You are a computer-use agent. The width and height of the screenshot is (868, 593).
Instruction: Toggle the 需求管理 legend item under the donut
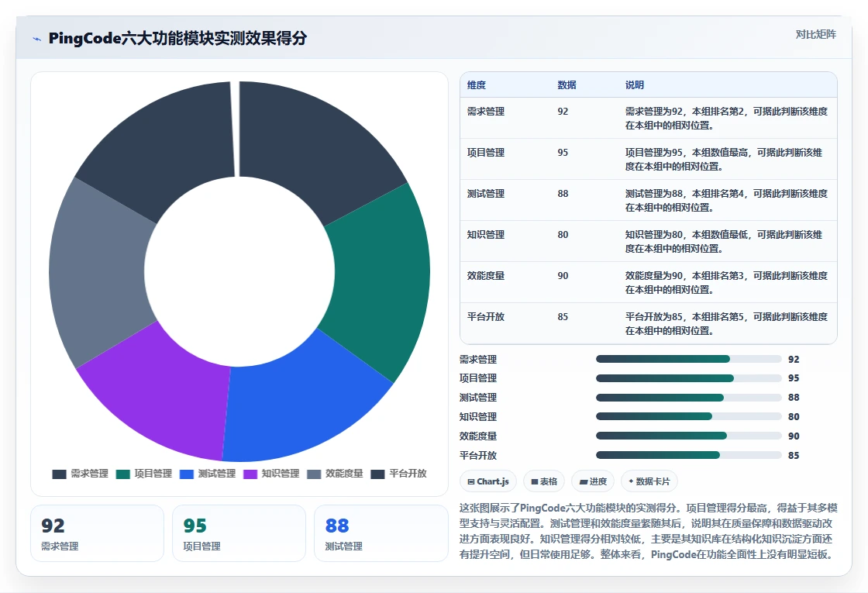click(x=81, y=474)
